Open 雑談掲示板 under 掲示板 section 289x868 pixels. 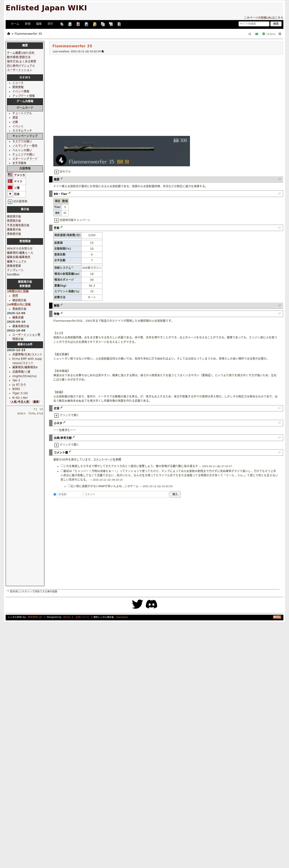[14, 217]
